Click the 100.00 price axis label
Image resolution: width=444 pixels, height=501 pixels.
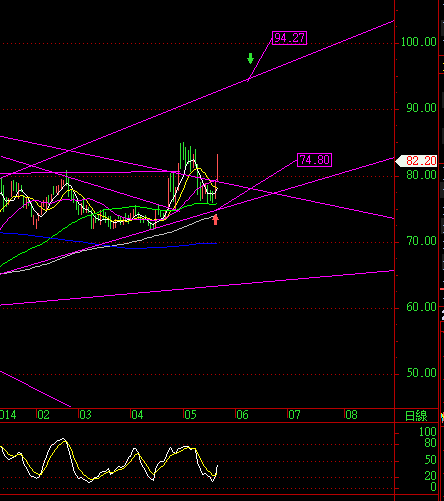tap(419, 42)
